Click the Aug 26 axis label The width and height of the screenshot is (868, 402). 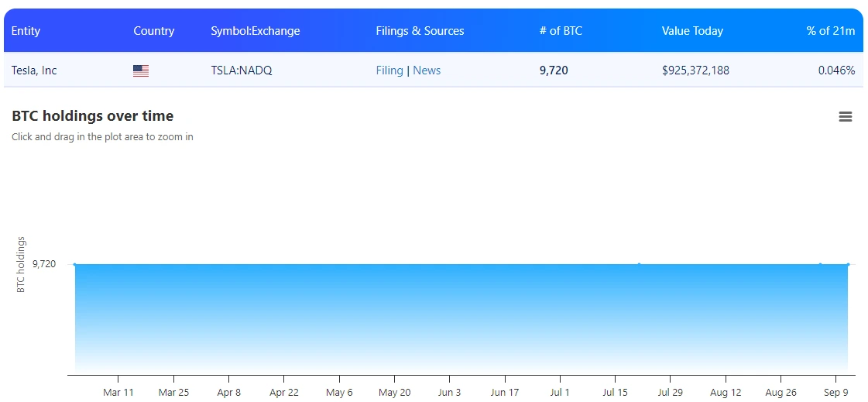pos(781,393)
